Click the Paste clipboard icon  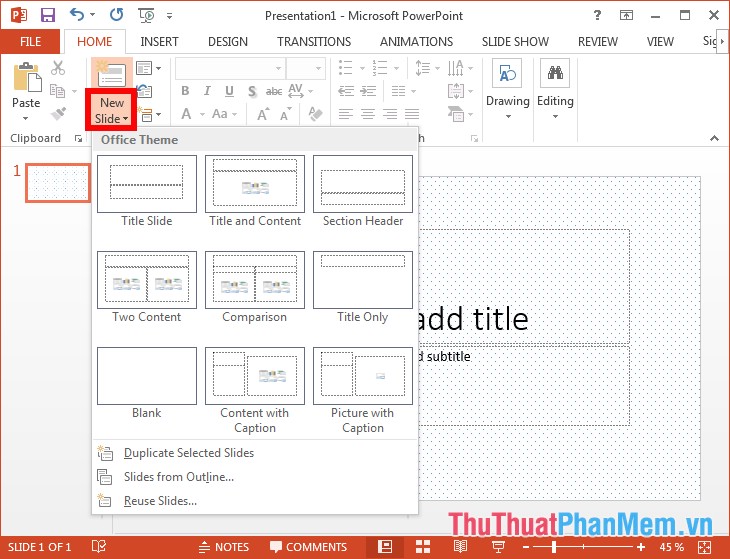pyautogui.click(x=27, y=77)
